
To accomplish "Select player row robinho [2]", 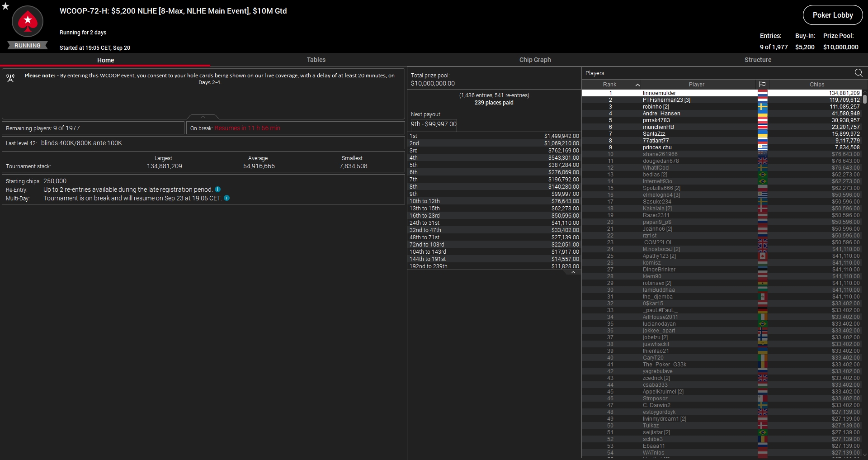I will [x=722, y=107].
